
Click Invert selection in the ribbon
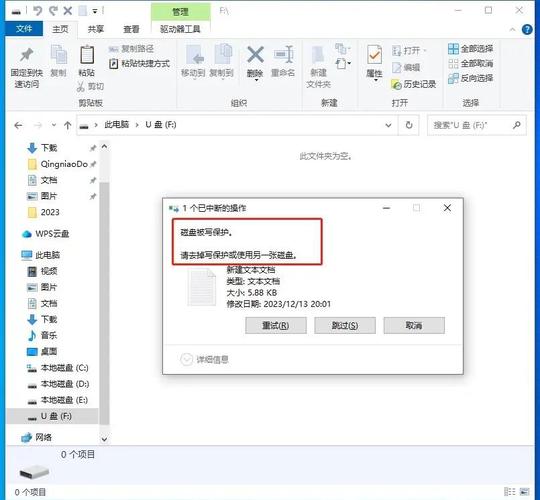470,78
